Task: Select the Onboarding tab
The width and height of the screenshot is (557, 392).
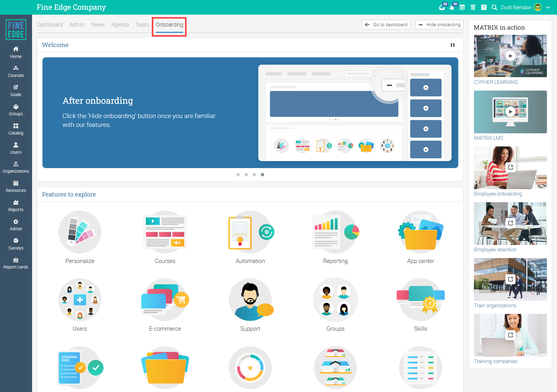Action: 169,25
